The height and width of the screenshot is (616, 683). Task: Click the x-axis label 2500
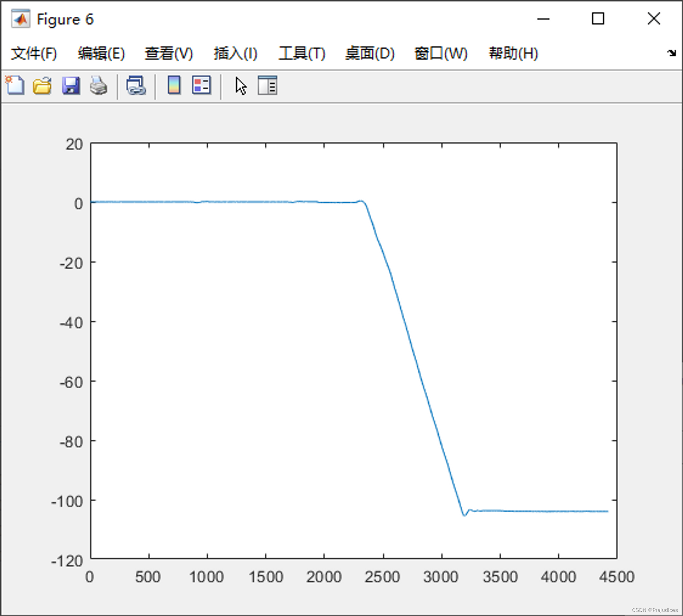(x=382, y=577)
